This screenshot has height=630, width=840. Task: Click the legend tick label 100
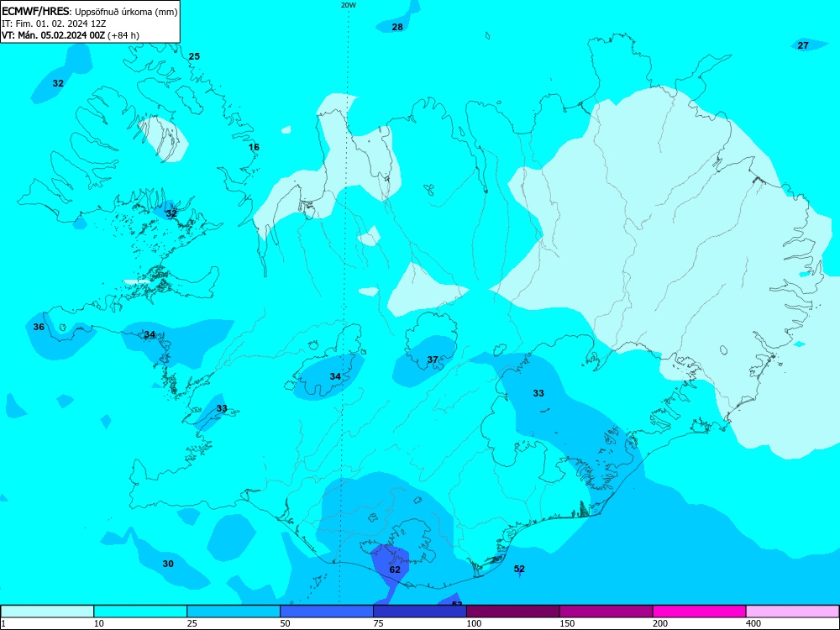[x=474, y=623]
